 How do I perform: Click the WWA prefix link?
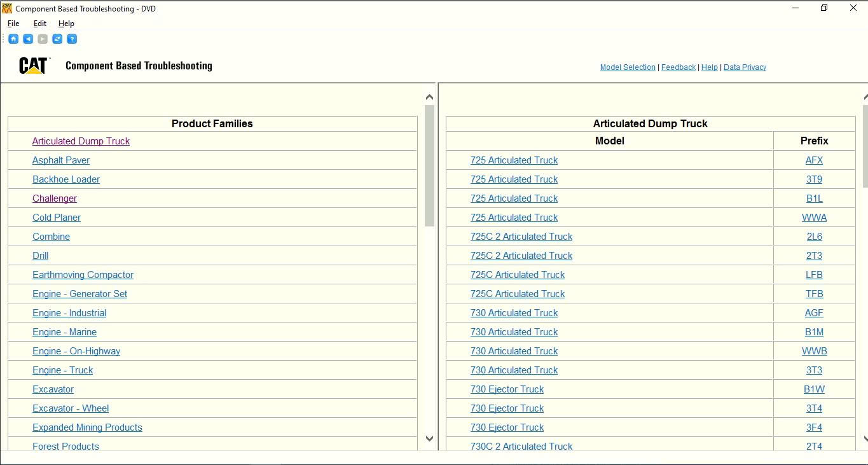(x=814, y=218)
